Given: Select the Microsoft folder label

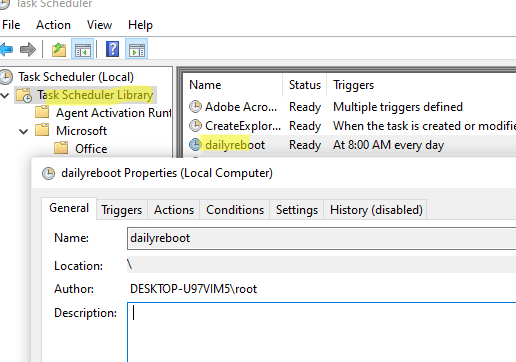Looking at the screenshot, I should [x=81, y=131].
